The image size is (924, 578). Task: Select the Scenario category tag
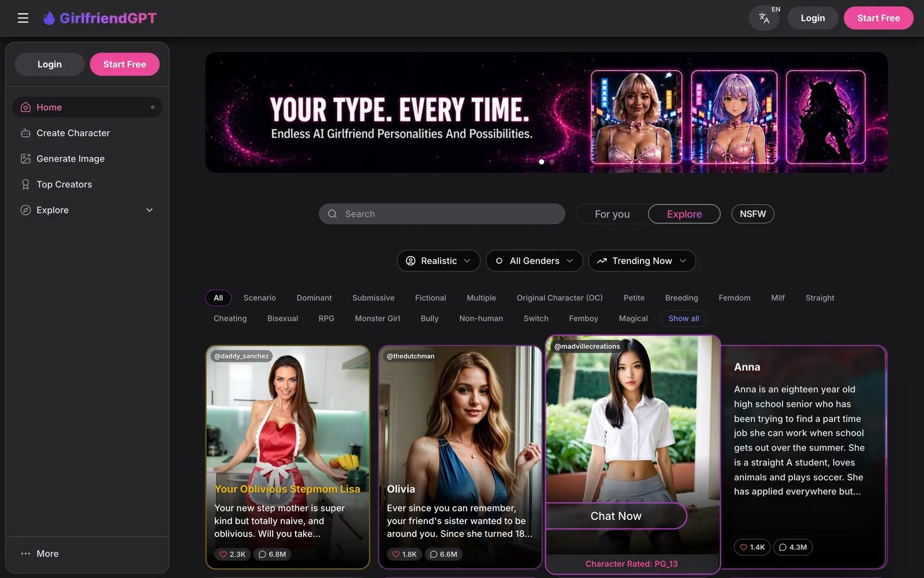point(260,298)
